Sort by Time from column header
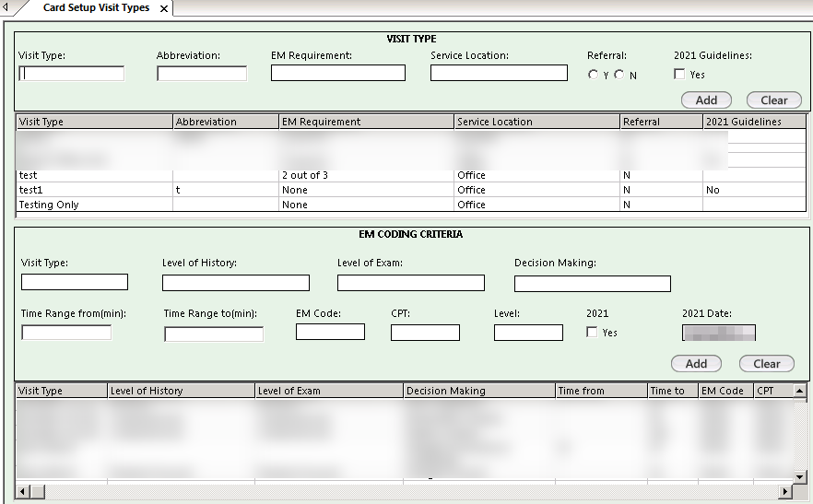 [601, 391]
